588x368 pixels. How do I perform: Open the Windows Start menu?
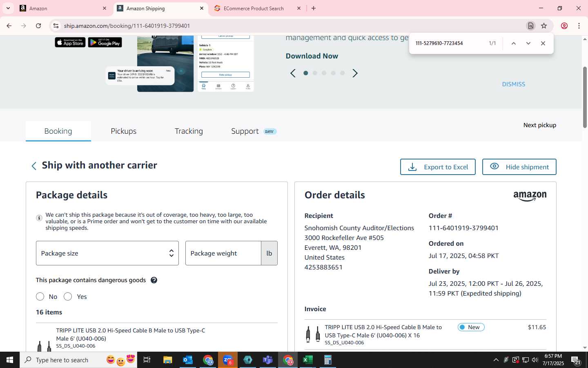10,360
